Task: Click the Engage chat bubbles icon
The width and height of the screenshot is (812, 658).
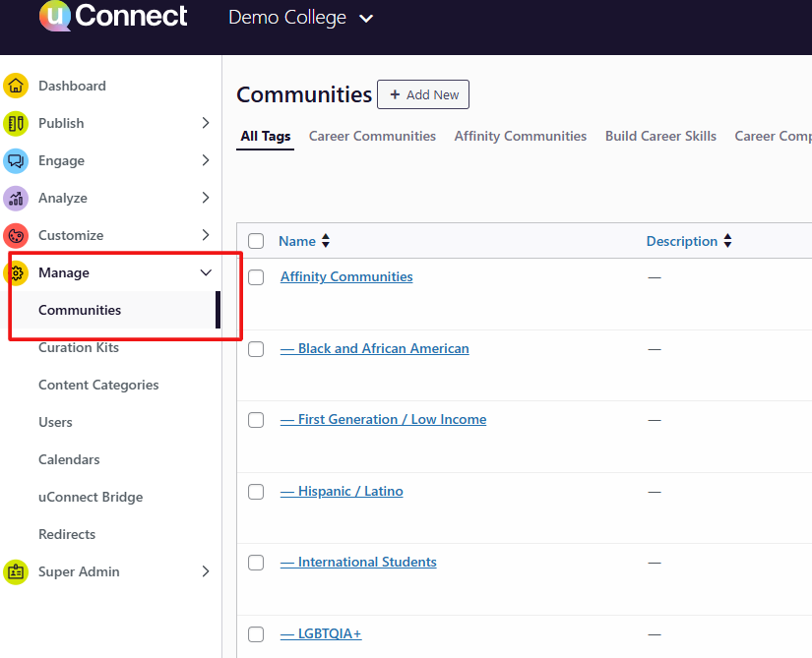Action: click(16, 160)
